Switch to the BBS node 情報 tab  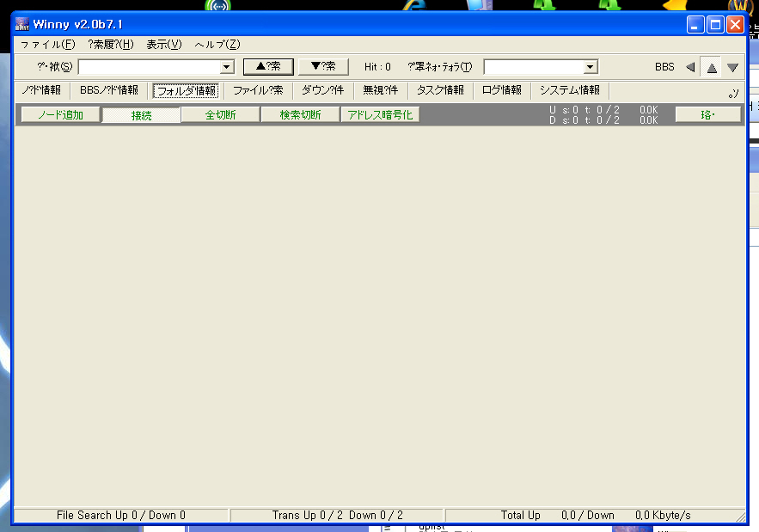tap(109, 90)
